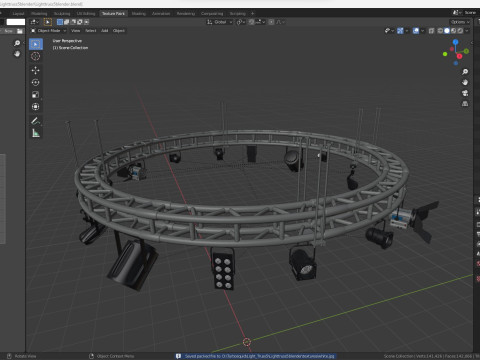Open the View menu in viewport header
The image size is (480, 360).
tap(76, 31)
